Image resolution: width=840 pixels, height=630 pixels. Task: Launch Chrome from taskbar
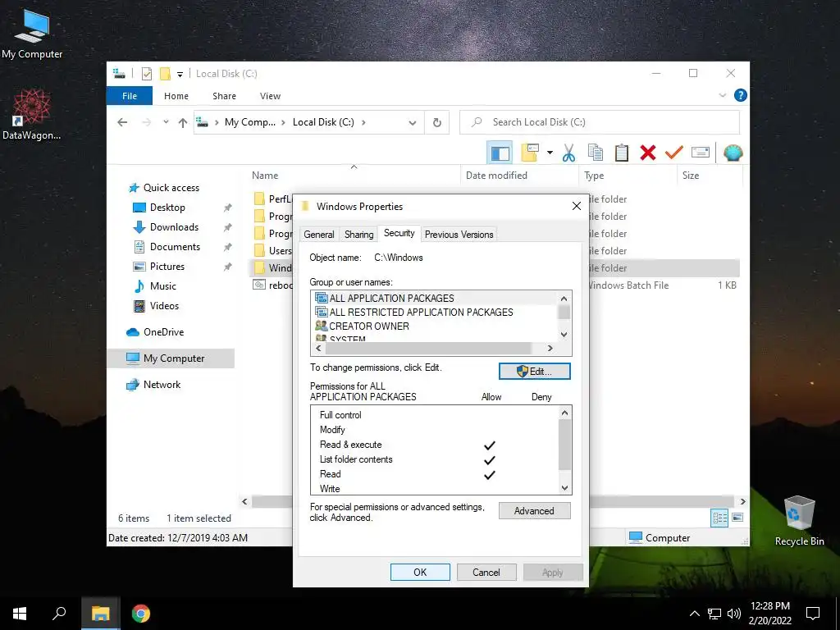[x=141, y=614]
